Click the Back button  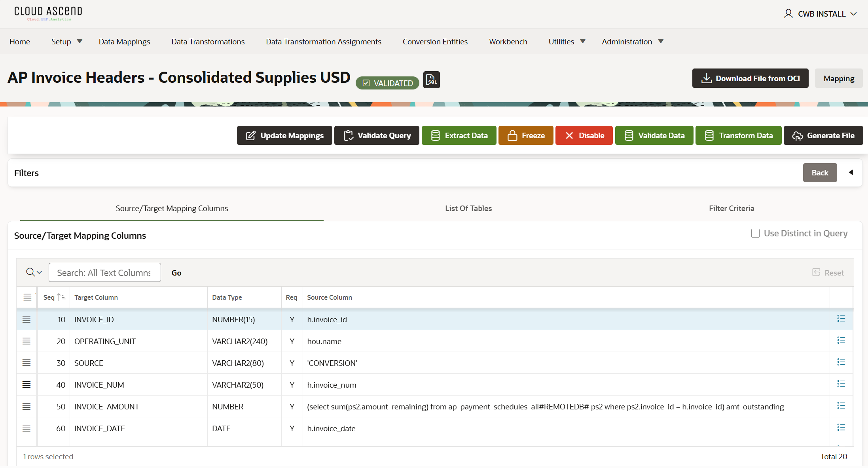tap(820, 173)
